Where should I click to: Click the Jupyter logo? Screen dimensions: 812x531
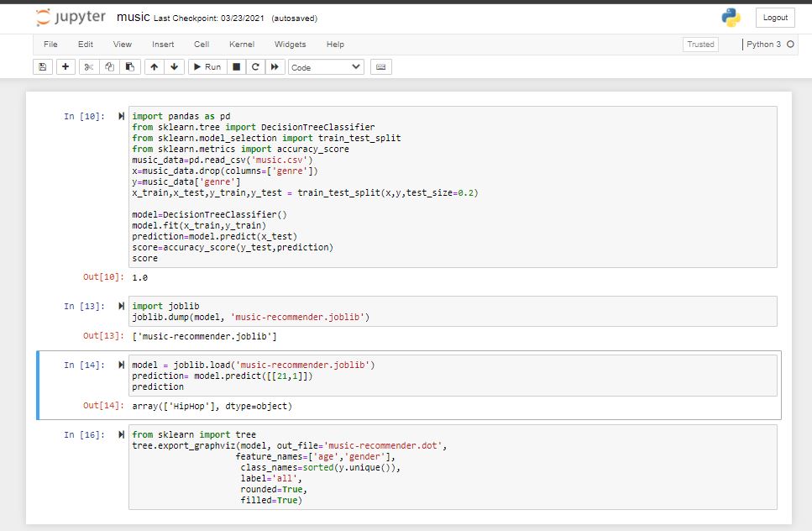71,17
